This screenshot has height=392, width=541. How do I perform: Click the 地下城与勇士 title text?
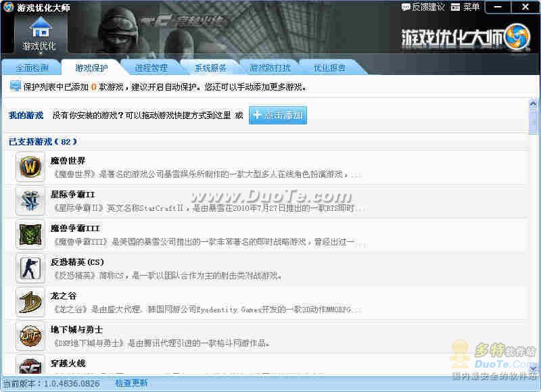point(76,329)
